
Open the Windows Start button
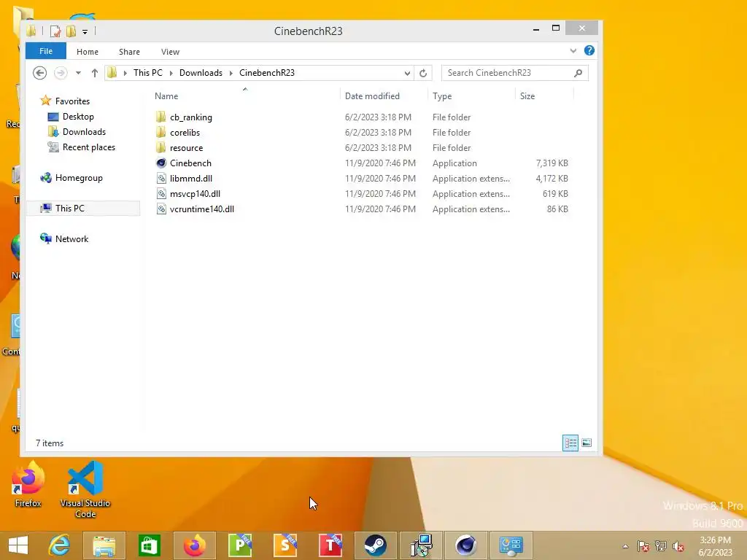[18, 545]
